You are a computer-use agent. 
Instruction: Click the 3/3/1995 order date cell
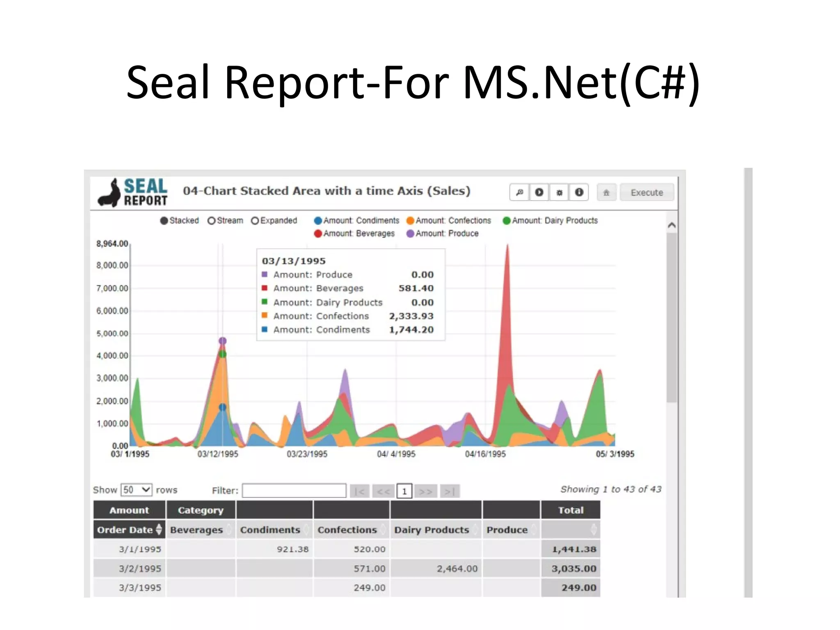click(x=130, y=587)
